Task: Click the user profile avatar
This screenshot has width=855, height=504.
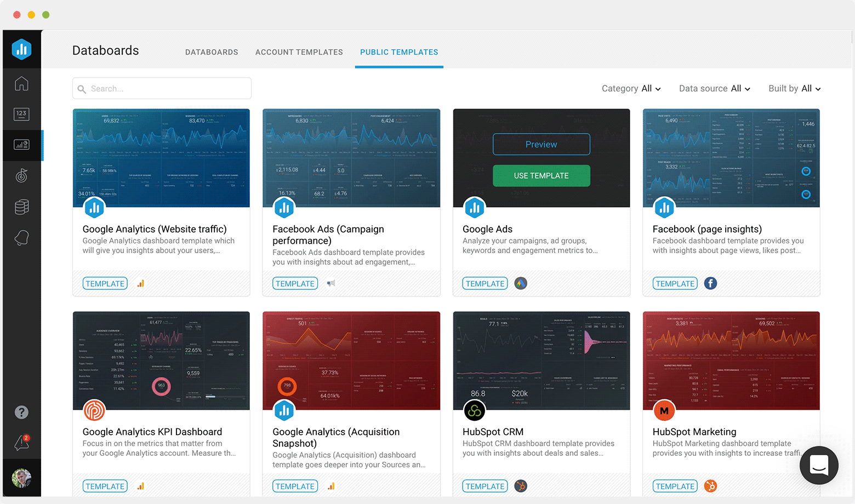Action: [x=21, y=478]
